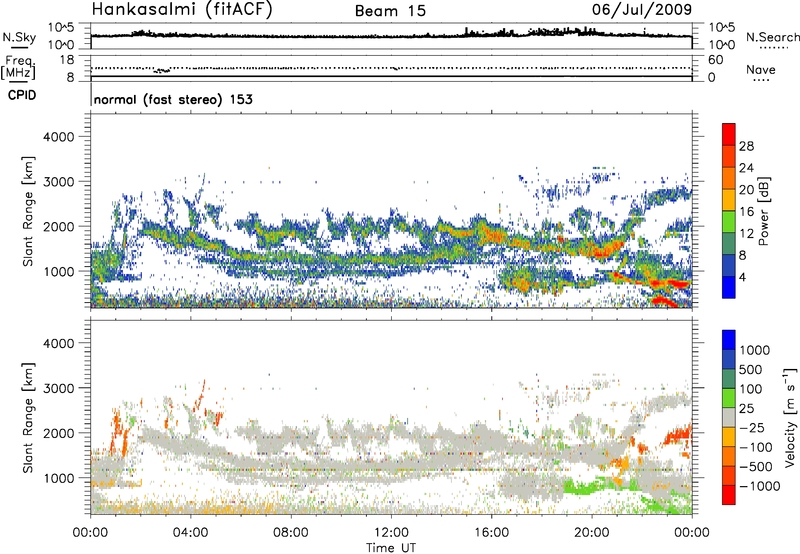800x554 pixels.
Task: Click the '16:00' time axis tick label
Action: 491,533
